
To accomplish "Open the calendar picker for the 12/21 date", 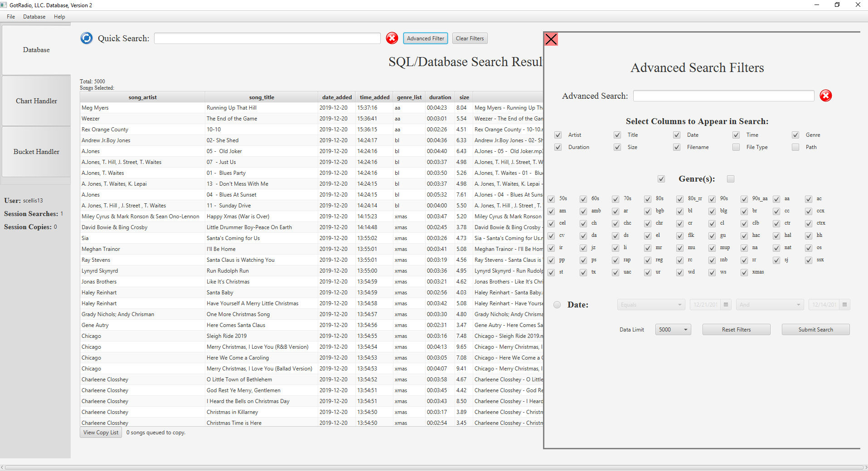I will [x=726, y=304].
